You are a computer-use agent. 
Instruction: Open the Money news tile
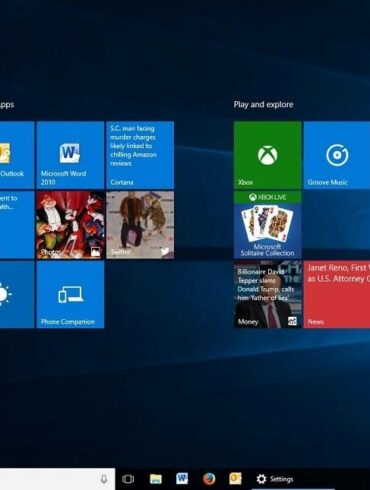click(x=268, y=294)
